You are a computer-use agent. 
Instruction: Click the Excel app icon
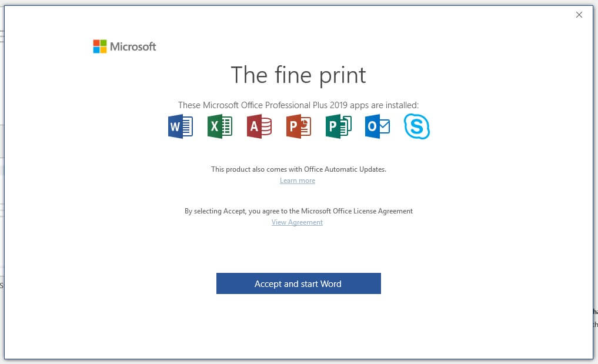tap(220, 126)
